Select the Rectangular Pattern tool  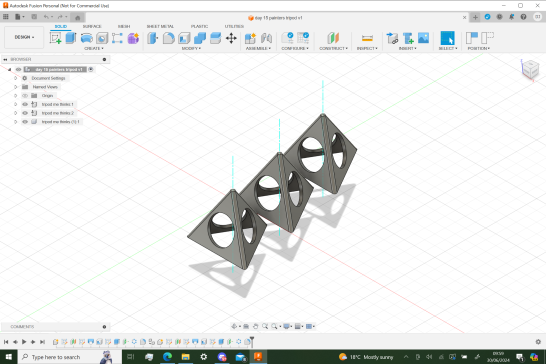tap(117, 38)
